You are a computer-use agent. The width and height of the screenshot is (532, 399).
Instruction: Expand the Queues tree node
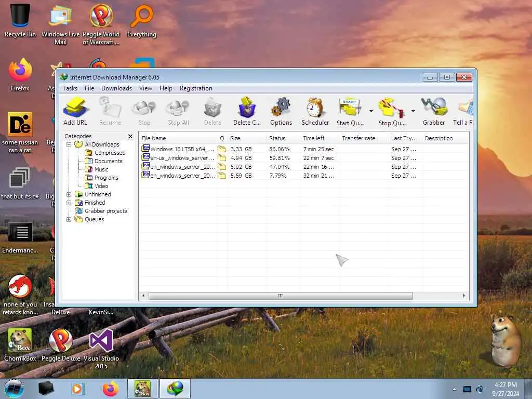point(69,219)
